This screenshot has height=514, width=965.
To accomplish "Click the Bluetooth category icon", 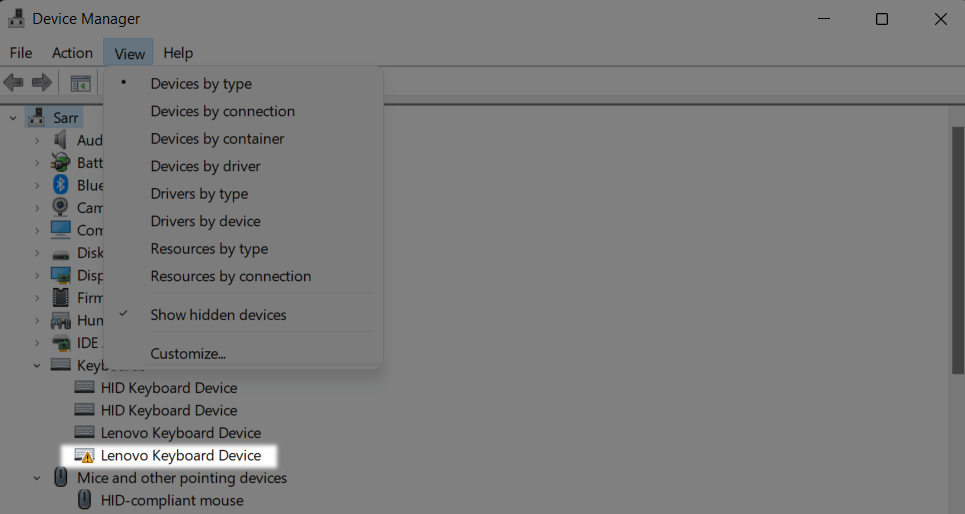I will pos(61,185).
